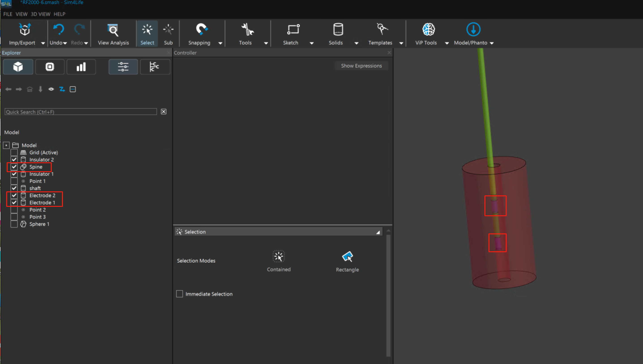This screenshot has height=364, width=643.
Task: Expand the Solids dropdown arrow
Action: [356, 43]
